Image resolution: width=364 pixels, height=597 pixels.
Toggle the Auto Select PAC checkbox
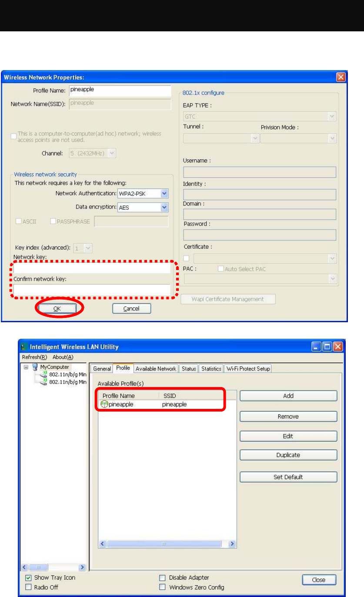(220, 269)
